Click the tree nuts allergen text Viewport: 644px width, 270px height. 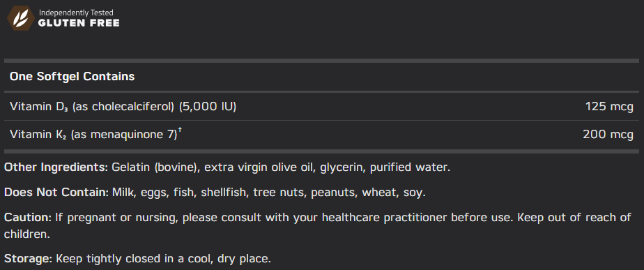tap(279, 193)
